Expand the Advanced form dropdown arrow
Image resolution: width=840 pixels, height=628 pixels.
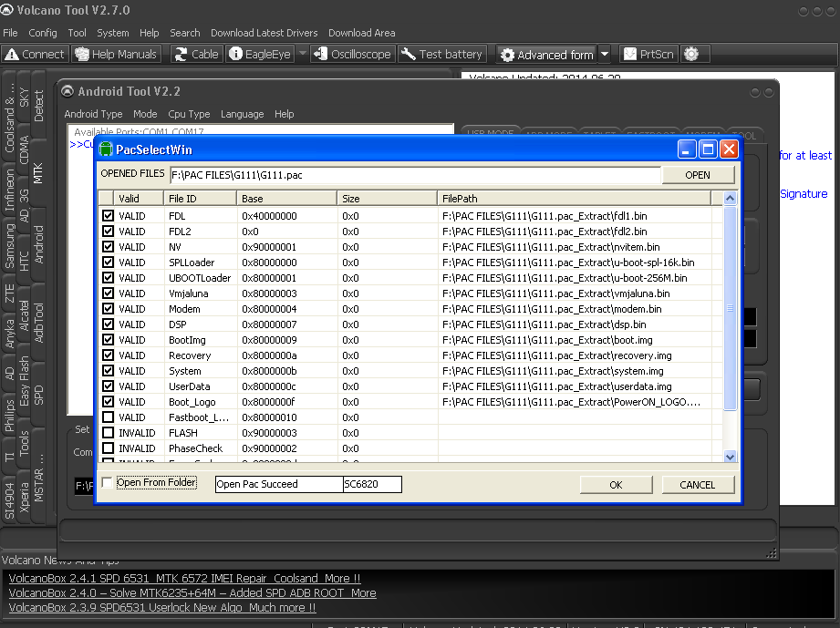[x=606, y=55]
